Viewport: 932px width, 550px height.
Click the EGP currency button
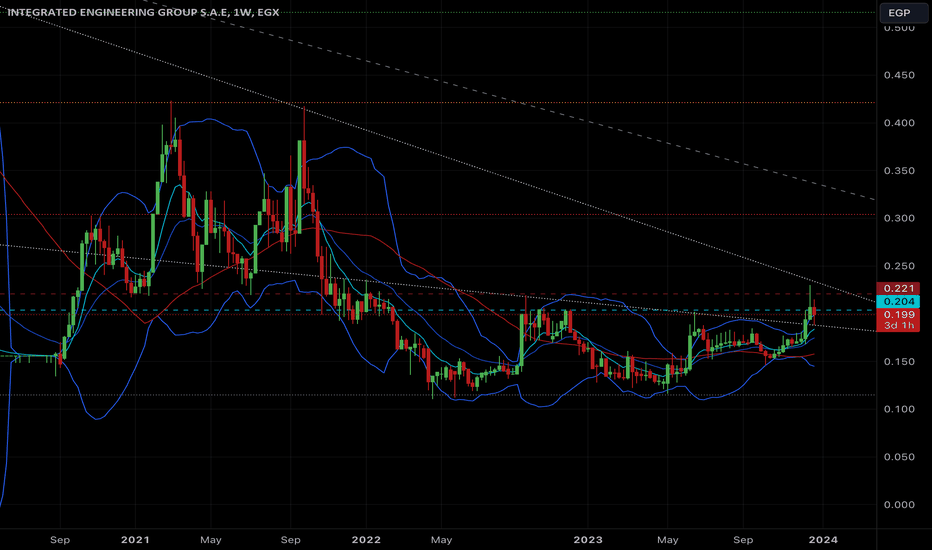coord(903,12)
